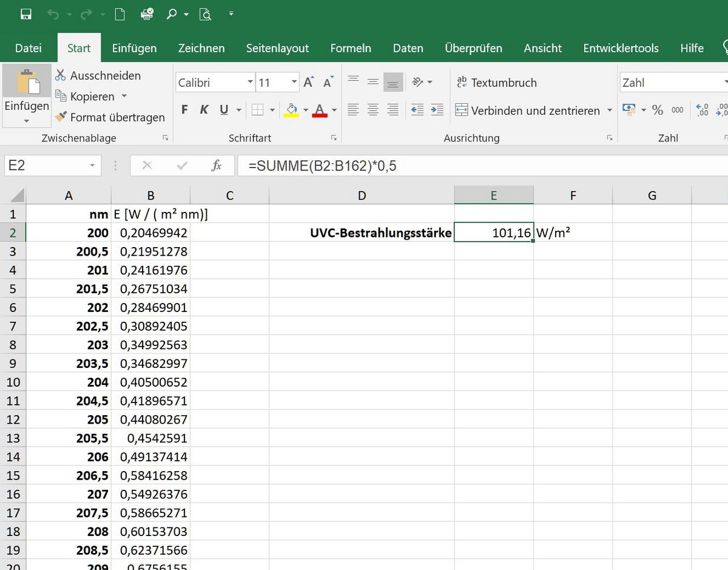Open the Überprüfen tab
The height and width of the screenshot is (570, 728).
(473, 48)
